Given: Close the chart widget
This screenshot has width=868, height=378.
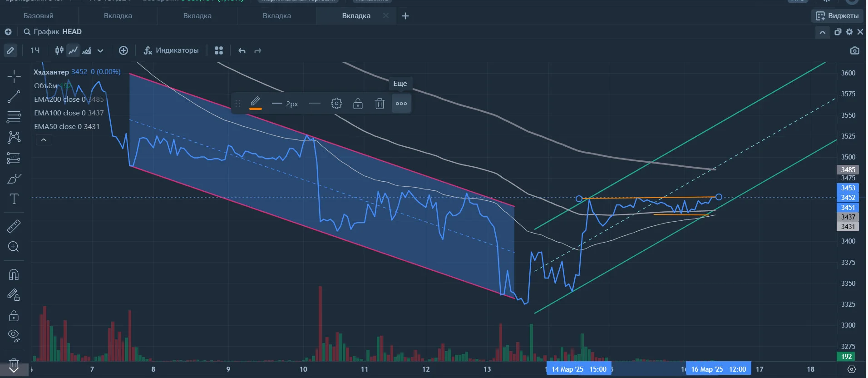Looking at the screenshot, I should [860, 32].
